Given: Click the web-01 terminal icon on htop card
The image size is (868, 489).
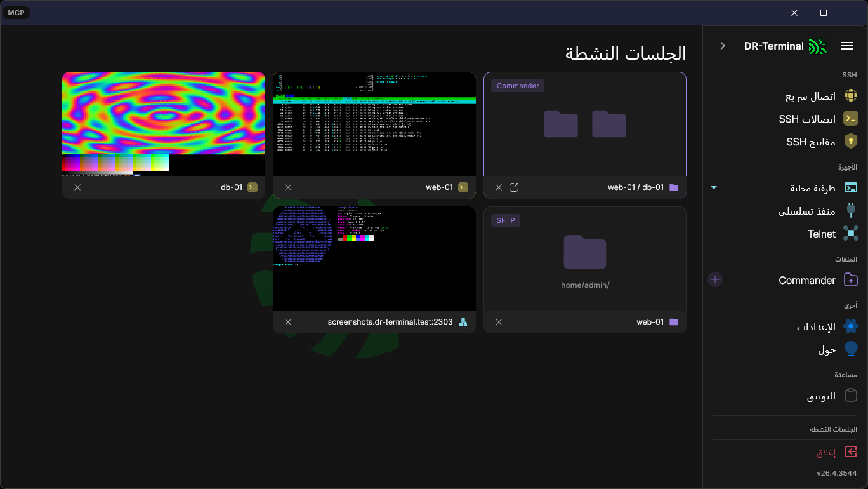Looking at the screenshot, I should [463, 187].
